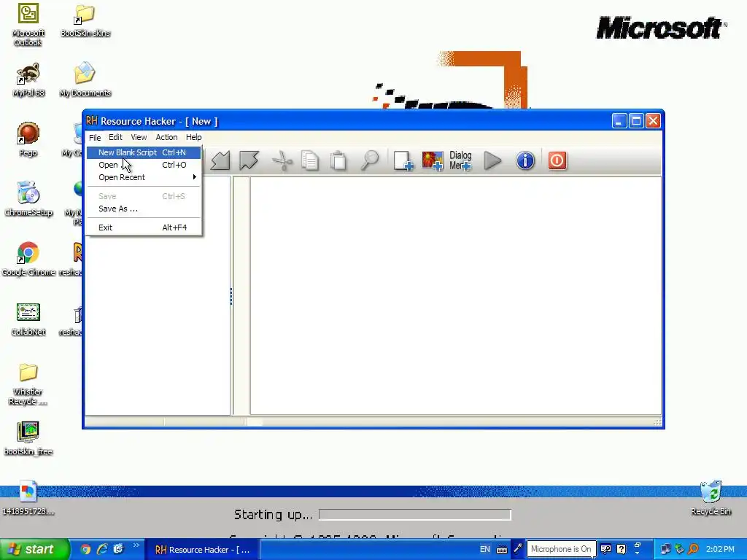This screenshot has width=747, height=560.
Task: Choose Save As ... menu entry
Action: [144, 209]
